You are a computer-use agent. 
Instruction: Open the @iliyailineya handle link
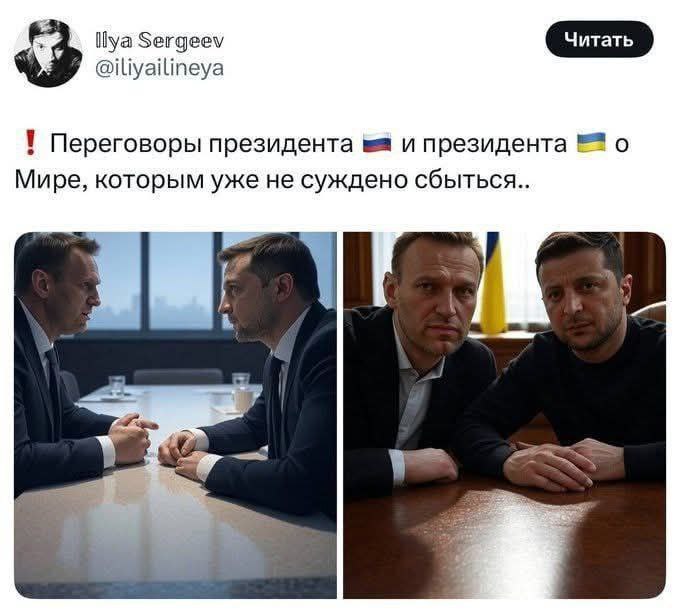point(160,68)
